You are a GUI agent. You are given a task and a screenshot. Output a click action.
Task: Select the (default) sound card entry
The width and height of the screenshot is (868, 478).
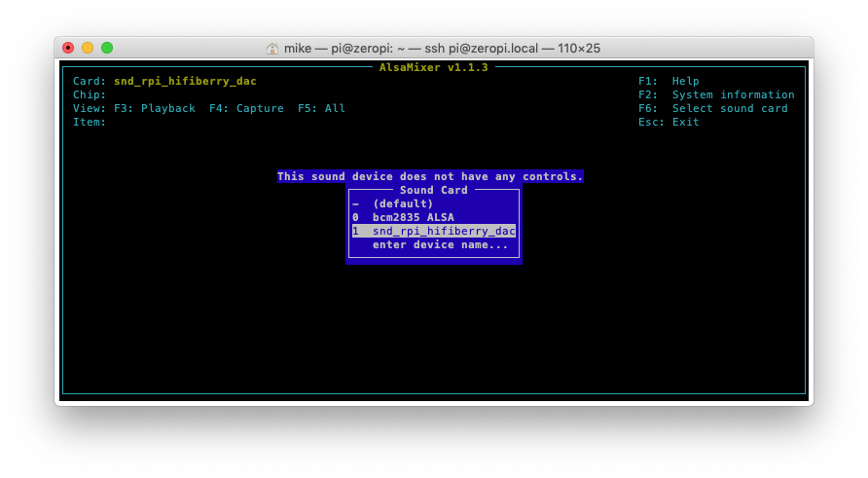(433, 203)
